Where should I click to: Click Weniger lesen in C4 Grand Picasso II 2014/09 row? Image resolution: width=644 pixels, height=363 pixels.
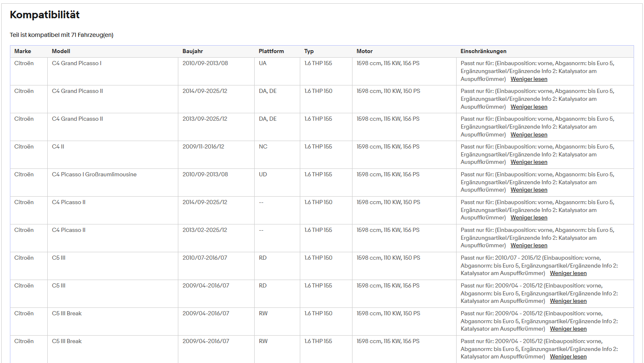coord(529,107)
